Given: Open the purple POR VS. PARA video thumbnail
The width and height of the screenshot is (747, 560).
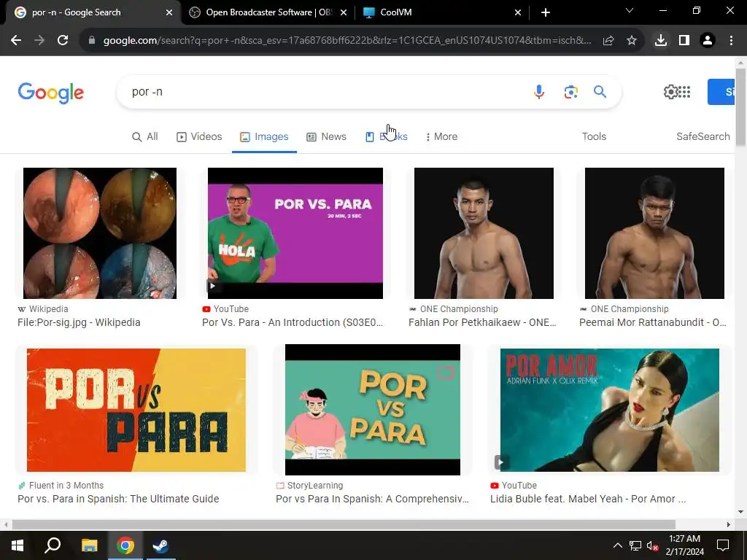Looking at the screenshot, I should (x=295, y=233).
